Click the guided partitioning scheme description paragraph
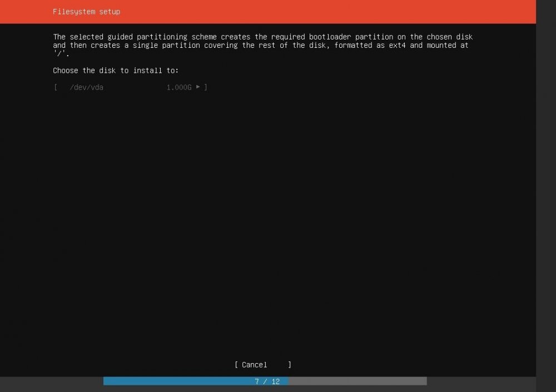 pos(263,45)
